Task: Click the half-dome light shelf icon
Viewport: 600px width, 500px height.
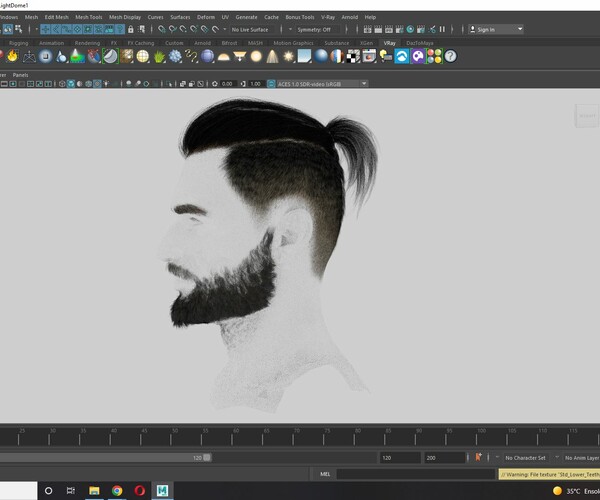Action: coord(223,57)
